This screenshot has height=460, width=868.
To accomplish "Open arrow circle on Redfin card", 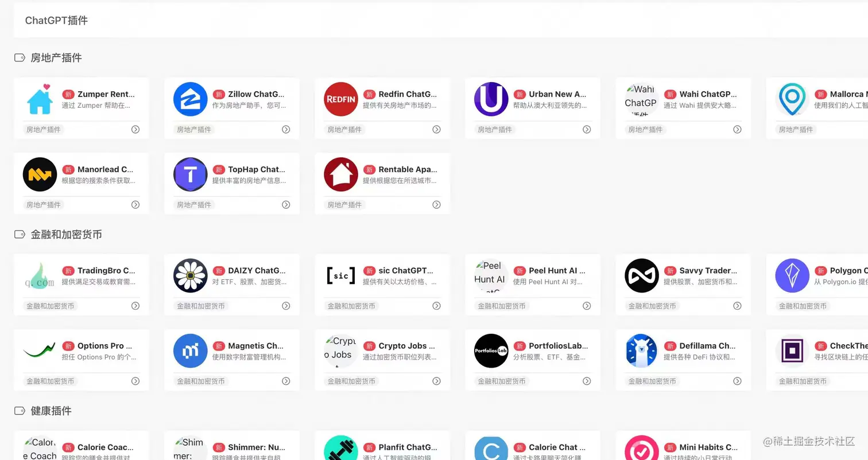I will (436, 130).
